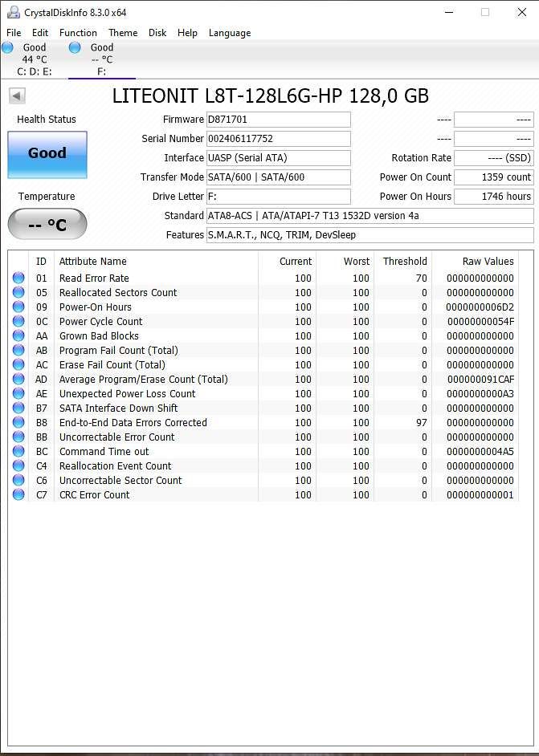The width and height of the screenshot is (539, 756).
Task: Open the Help menu
Action: tap(187, 33)
